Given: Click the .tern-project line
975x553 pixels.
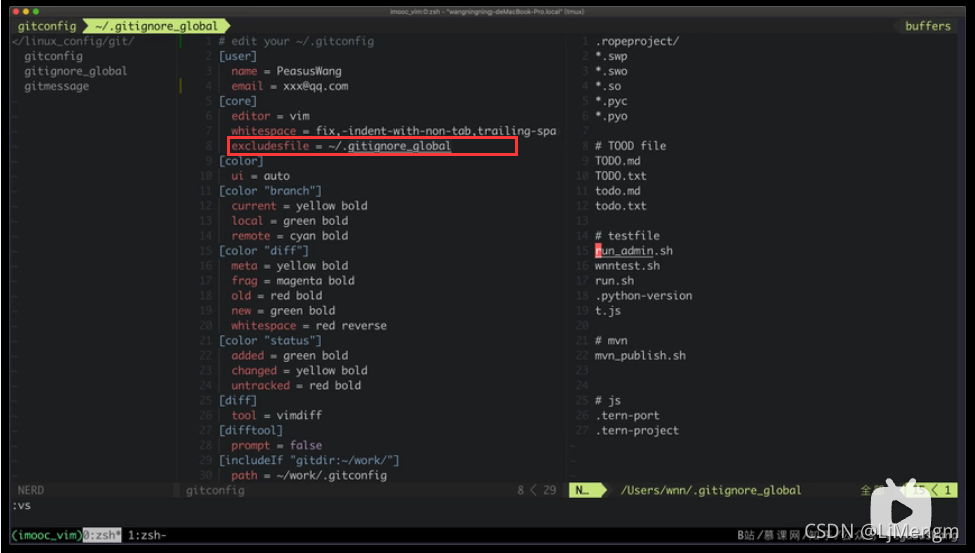Looking at the screenshot, I should point(637,430).
